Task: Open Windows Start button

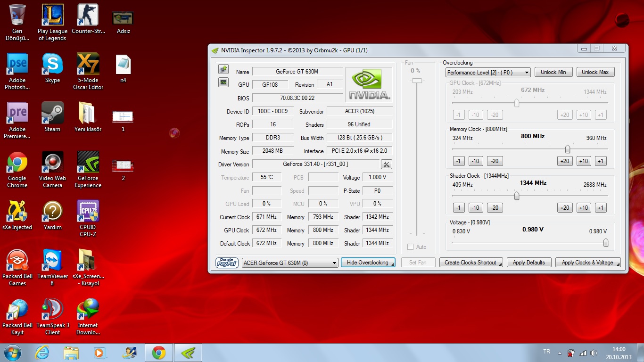Action: pos(12,353)
